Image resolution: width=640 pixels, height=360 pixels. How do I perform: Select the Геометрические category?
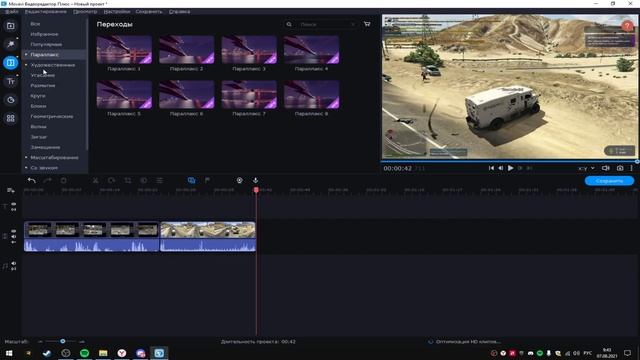[52, 116]
